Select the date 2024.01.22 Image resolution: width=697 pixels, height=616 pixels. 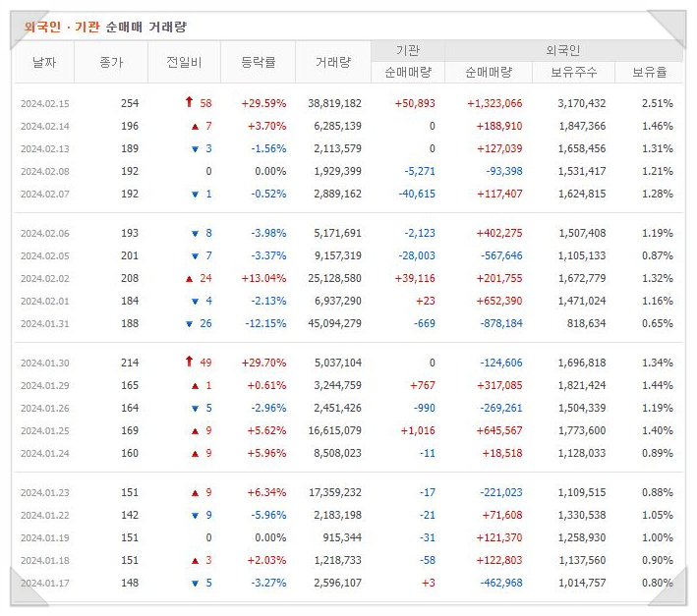pos(45,515)
